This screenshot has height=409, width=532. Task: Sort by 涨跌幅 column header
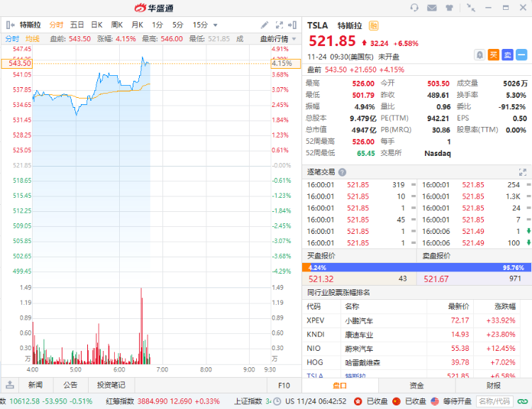point(505,307)
